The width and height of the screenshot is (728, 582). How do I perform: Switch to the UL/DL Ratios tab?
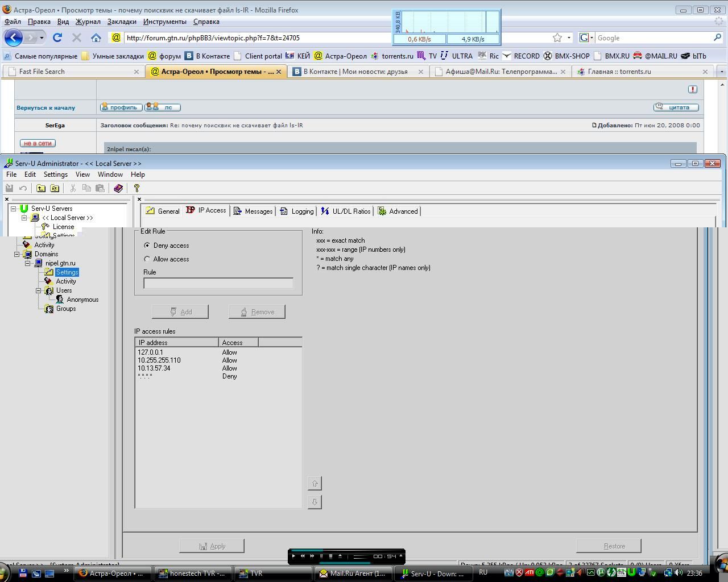point(346,211)
